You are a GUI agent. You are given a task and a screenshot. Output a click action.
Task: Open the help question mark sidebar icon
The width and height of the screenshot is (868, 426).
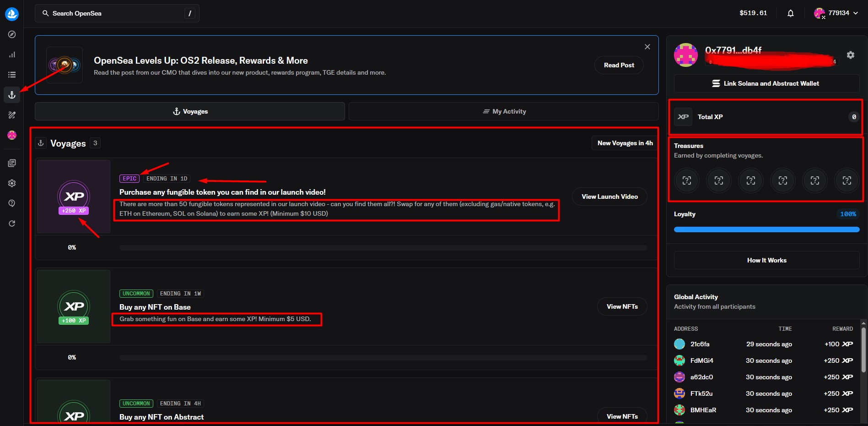(x=12, y=203)
